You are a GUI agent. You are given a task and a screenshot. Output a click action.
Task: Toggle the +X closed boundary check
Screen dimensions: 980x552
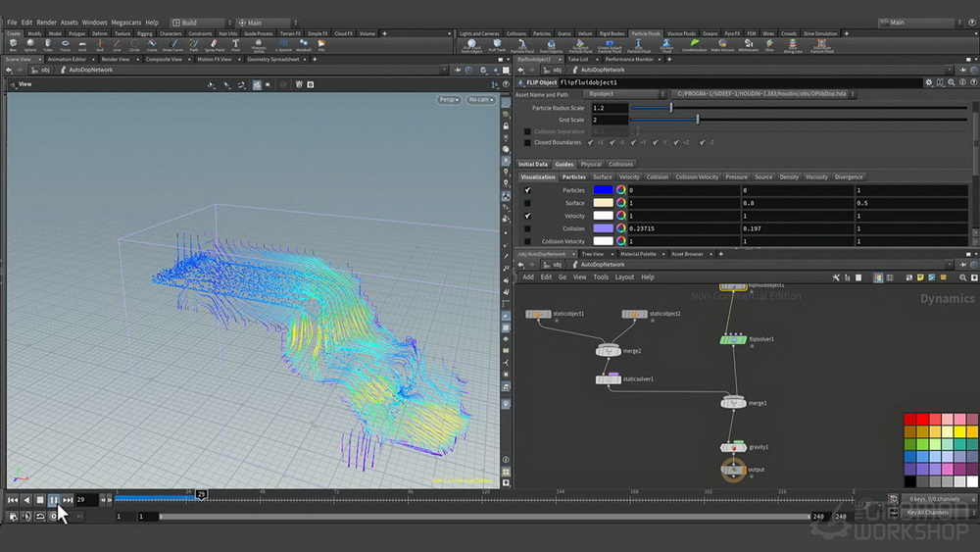point(591,142)
